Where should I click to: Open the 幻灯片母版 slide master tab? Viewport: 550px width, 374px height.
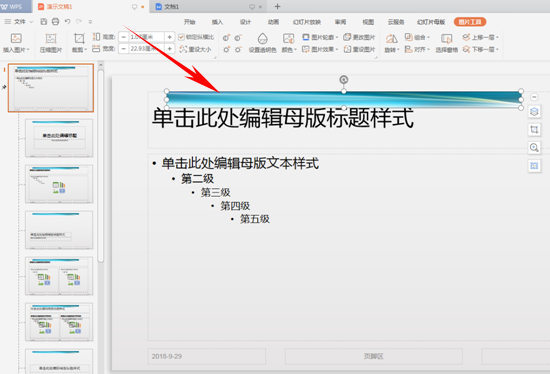431,22
